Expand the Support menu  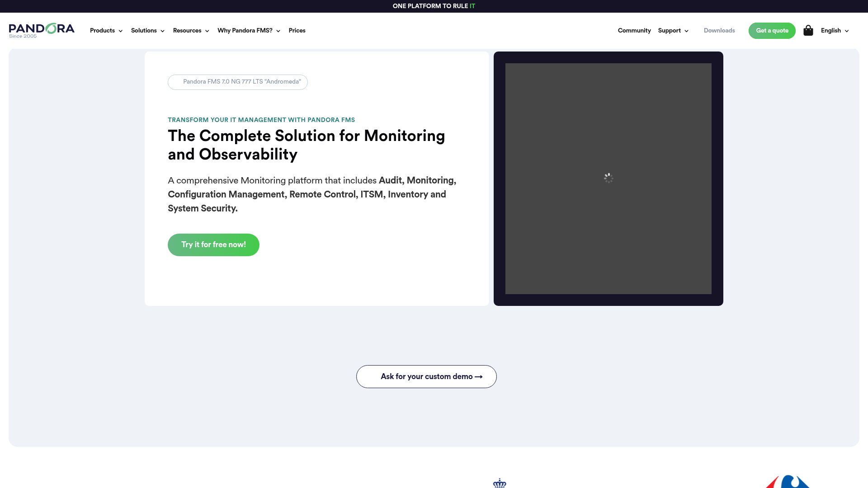pos(673,30)
